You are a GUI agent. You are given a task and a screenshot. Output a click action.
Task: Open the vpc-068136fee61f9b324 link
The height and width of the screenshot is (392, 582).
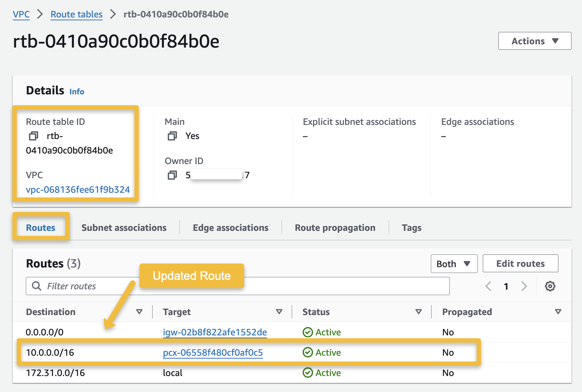(78, 189)
